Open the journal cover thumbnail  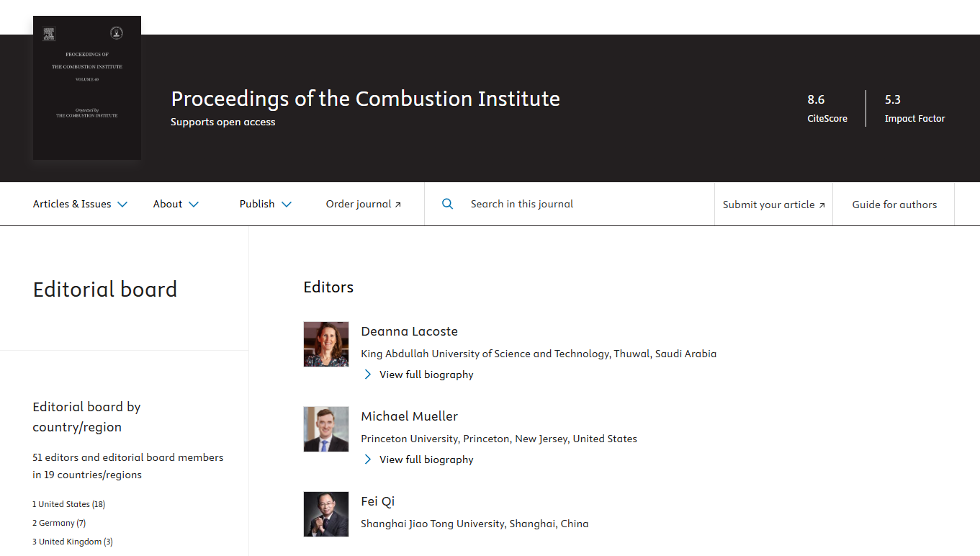point(87,87)
